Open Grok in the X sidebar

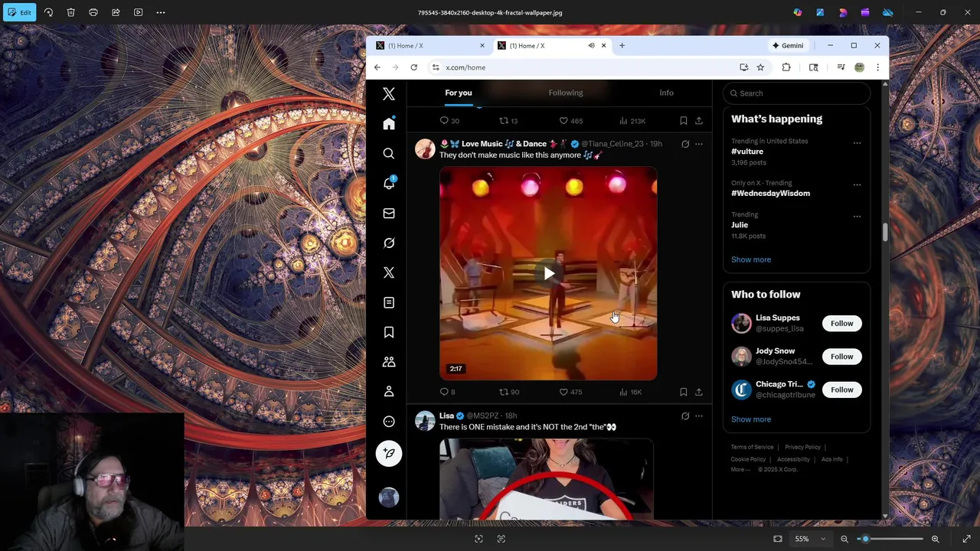tap(389, 243)
